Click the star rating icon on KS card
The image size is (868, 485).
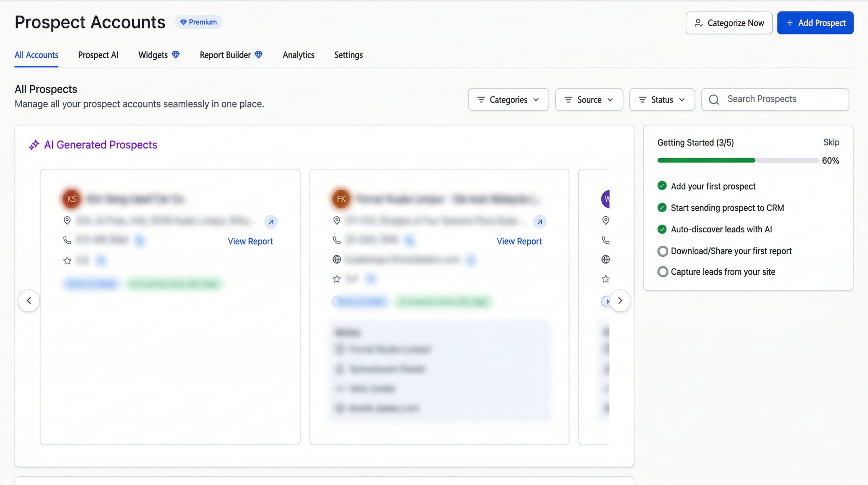(67, 261)
